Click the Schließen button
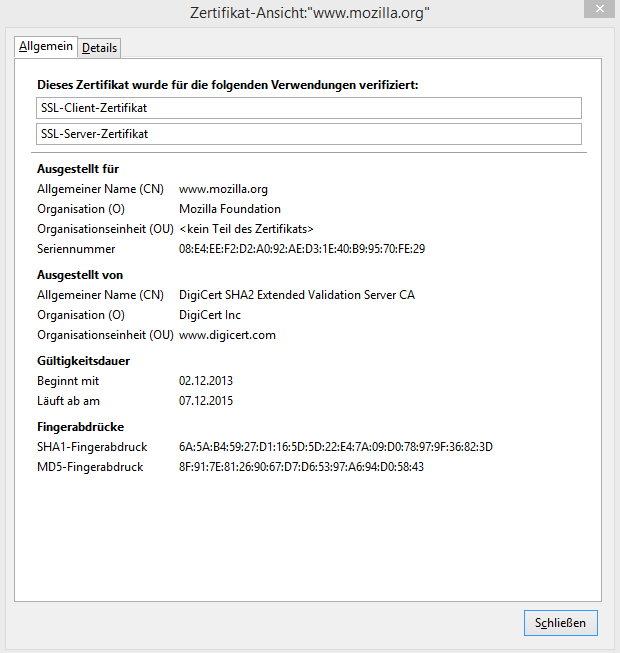 [x=560, y=623]
